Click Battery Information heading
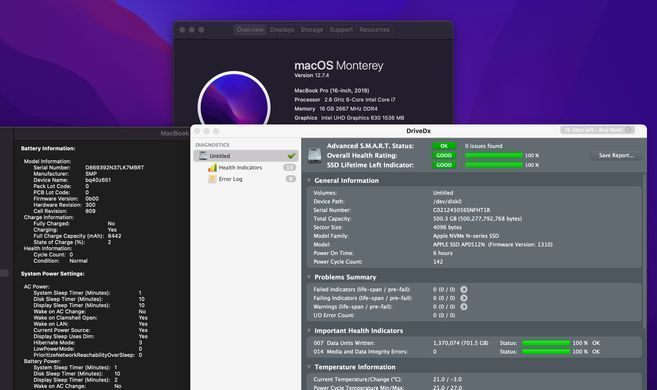The height and width of the screenshot is (390, 657). pyautogui.click(x=48, y=148)
